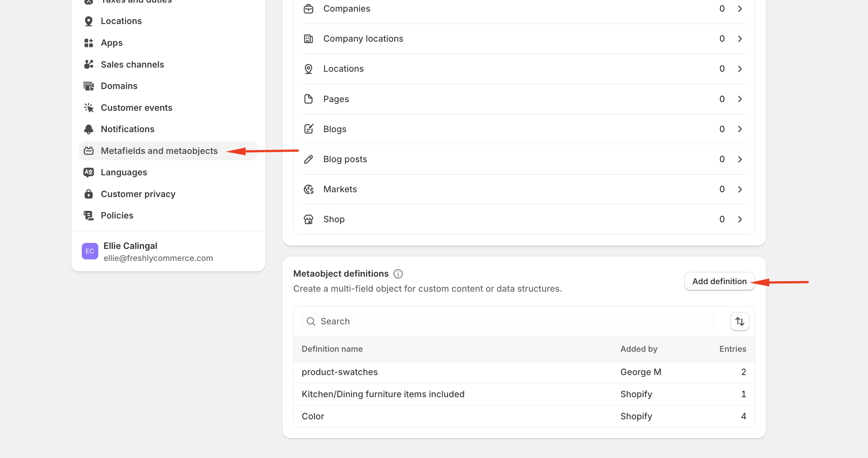
Task: Select Metafields and metaobjects in sidebar
Action: tap(159, 151)
